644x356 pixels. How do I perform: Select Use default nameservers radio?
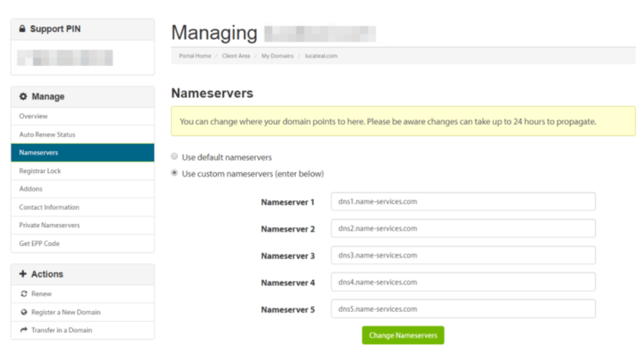pyautogui.click(x=175, y=157)
